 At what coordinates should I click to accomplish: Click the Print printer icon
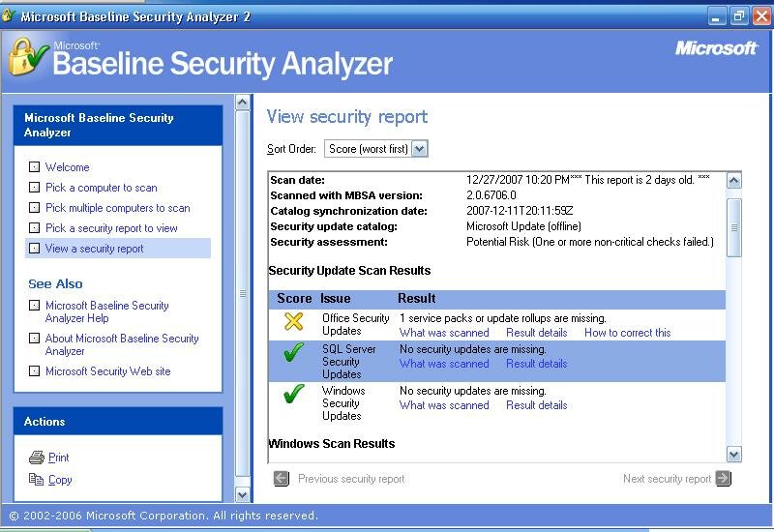point(37,458)
